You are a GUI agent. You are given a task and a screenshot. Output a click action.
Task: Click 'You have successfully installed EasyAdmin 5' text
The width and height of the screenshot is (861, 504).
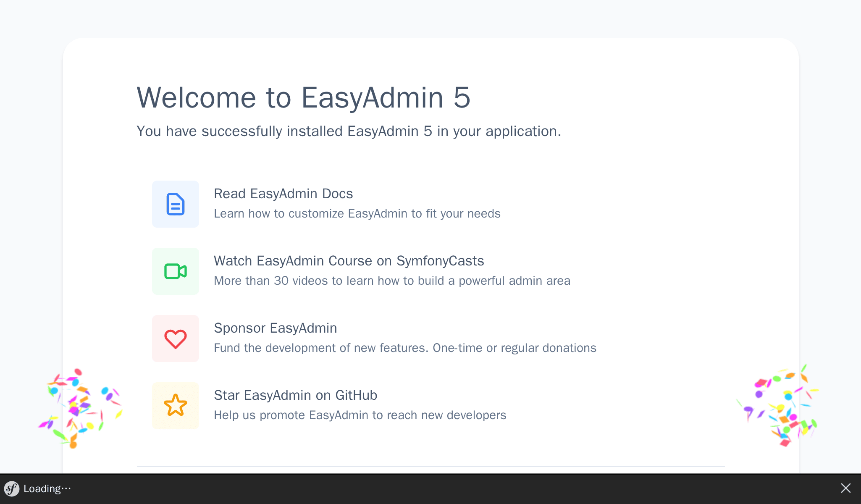tap(349, 131)
